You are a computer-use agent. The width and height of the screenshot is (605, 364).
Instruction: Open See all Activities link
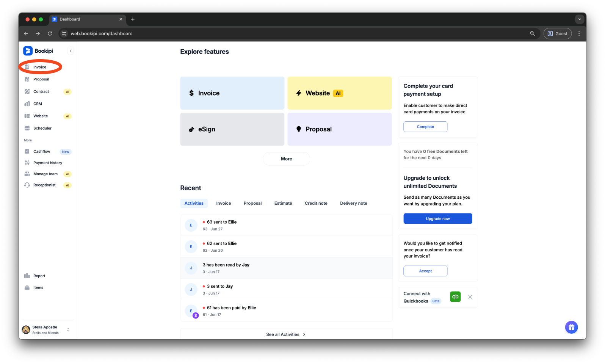click(x=286, y=334)
